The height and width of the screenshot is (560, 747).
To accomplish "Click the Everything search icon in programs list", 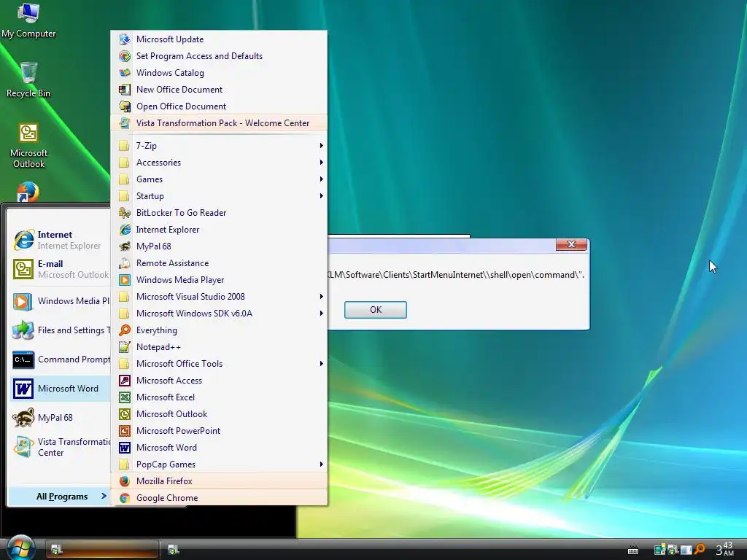I will 125,330.
